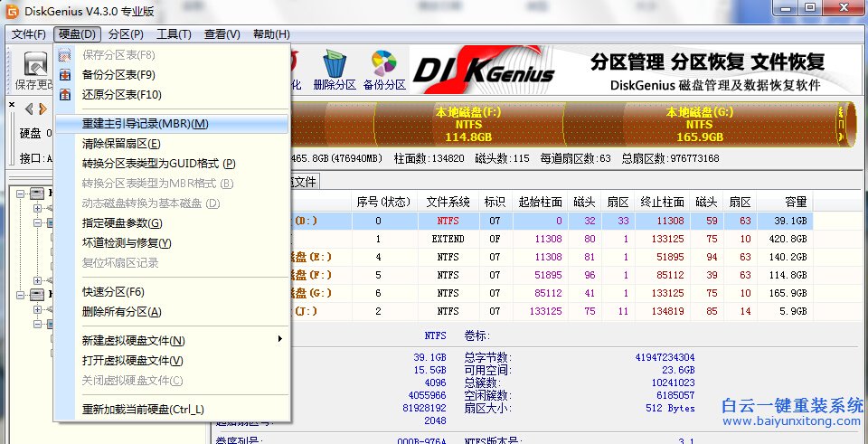The width and height of the screenshot is (868, 444).
Task: Open the 工具(T) menu
Action: 174,34
